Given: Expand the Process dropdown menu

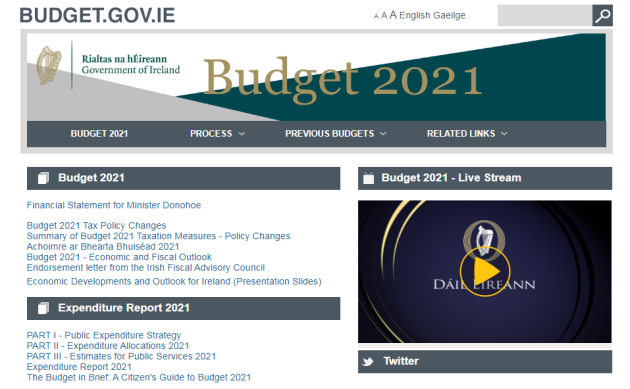Looking at the screenshot, I should (x=217, y=134).
